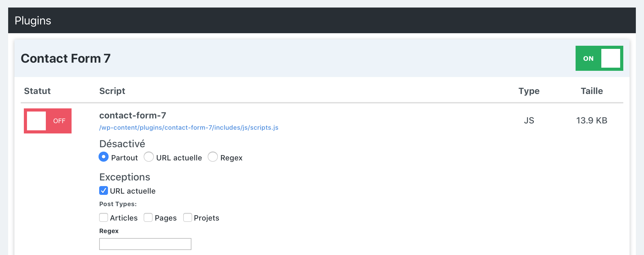
Task: Click the Exceptions section label
Action: click(x=125, y=177)
